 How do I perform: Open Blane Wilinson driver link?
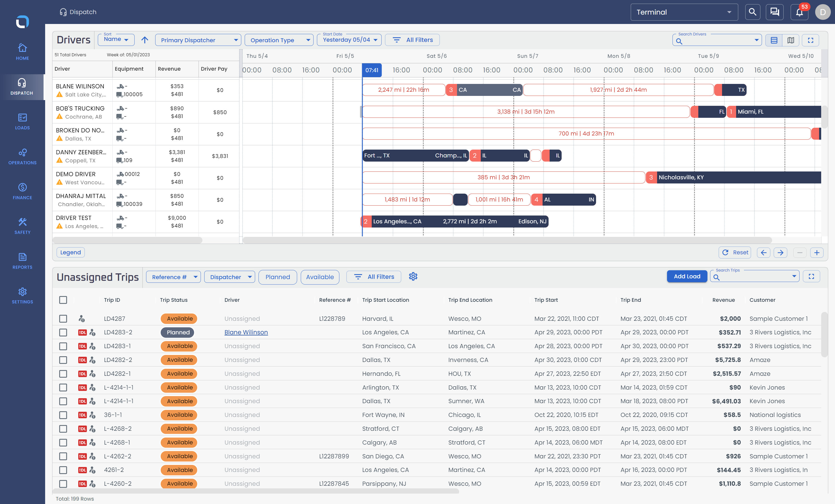(246, 332)
